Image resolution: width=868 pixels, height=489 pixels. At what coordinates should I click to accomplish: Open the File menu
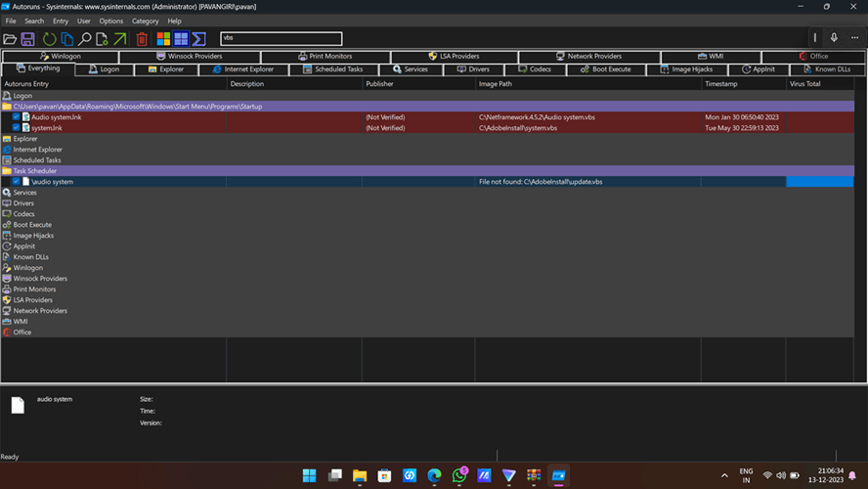(11, 22)
